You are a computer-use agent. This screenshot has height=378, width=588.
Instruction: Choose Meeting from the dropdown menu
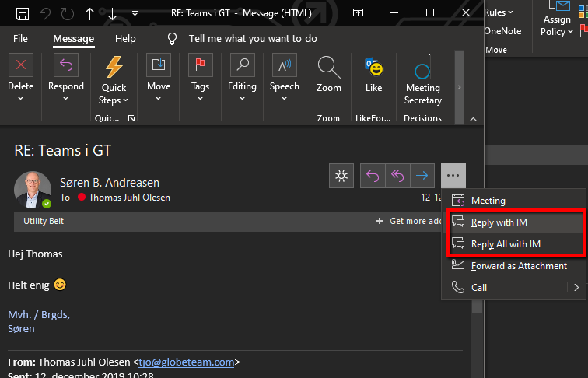513,201
